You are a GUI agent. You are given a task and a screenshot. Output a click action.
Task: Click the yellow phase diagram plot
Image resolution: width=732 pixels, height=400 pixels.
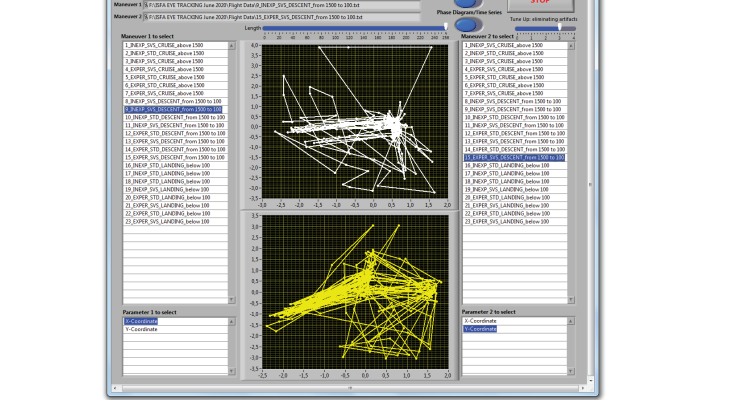click(354, 290)
